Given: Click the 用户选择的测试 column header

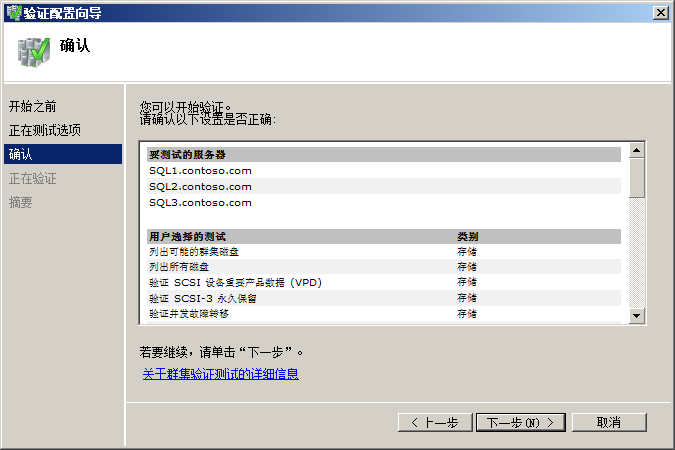Looking at the screenshot, I should (187, 236).
